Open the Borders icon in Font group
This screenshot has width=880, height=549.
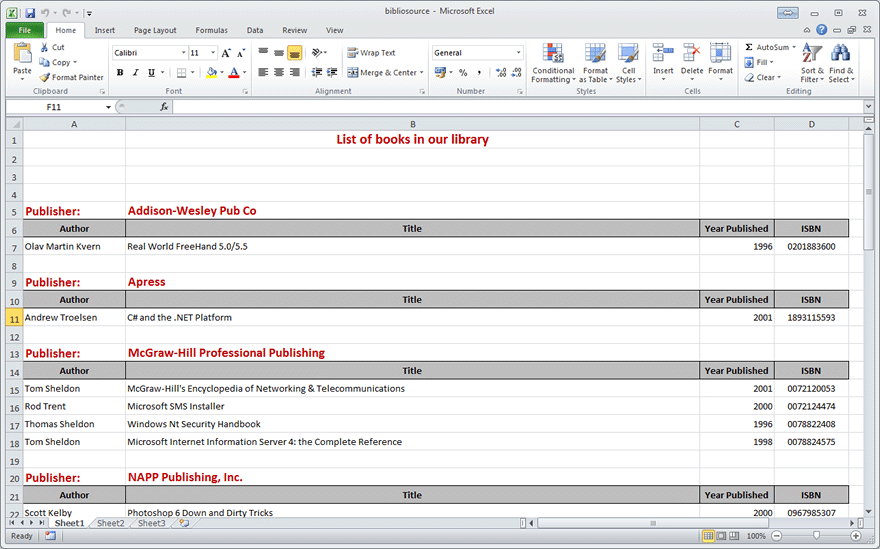181,72
